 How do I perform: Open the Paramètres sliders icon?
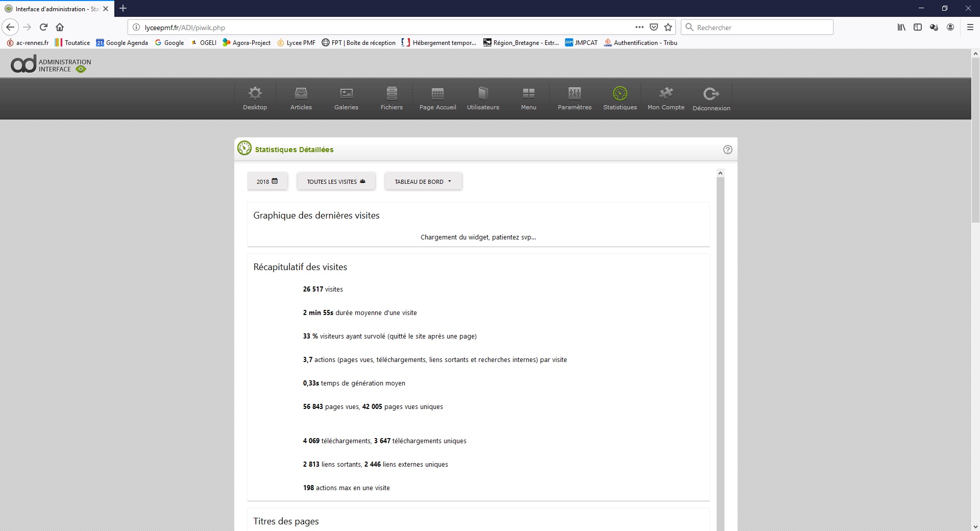coord(574,93)
